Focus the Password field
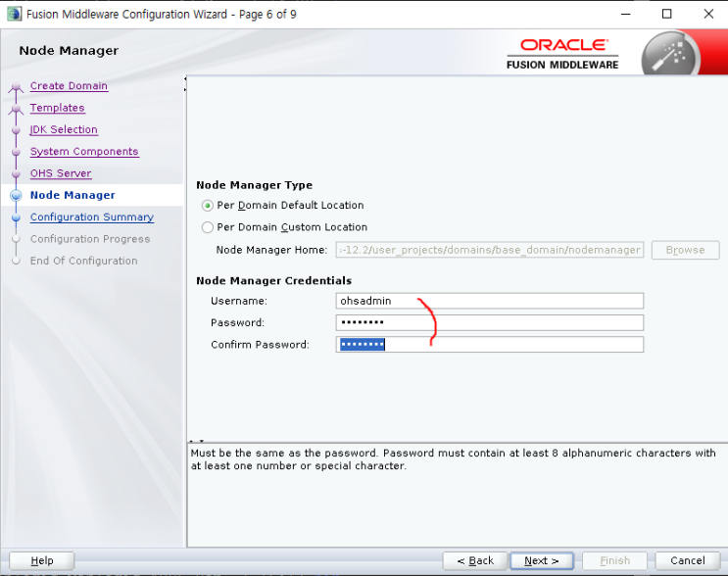 [x=489, y=322]
